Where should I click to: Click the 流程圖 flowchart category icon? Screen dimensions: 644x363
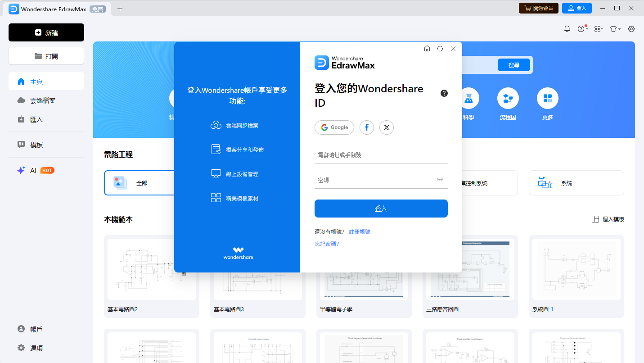point(508,98)
